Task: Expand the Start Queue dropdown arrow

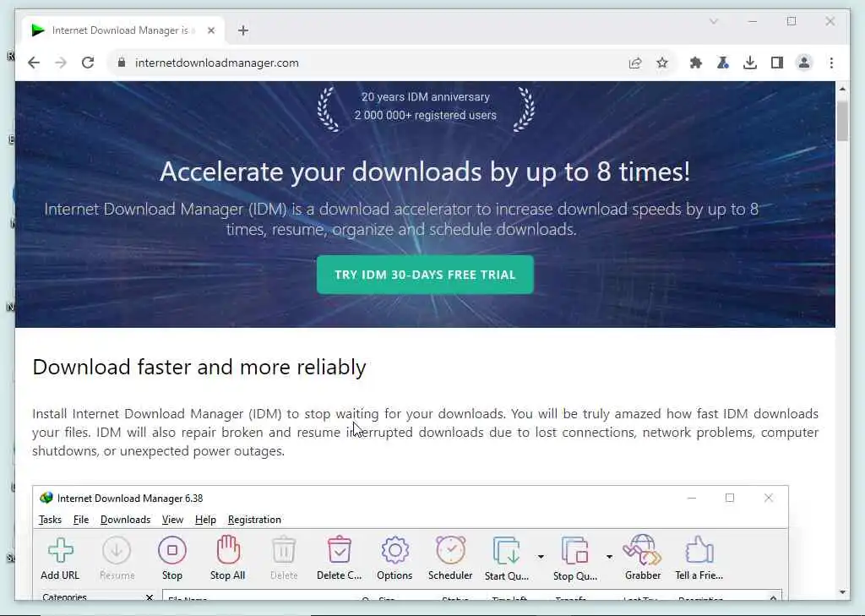Action: click(x=541, y=556)
